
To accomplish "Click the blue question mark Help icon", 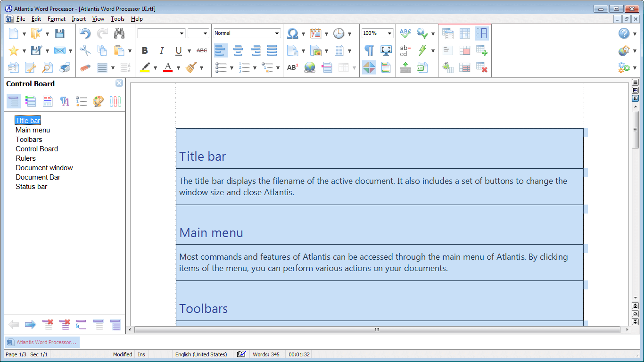I will click(624, 33).
